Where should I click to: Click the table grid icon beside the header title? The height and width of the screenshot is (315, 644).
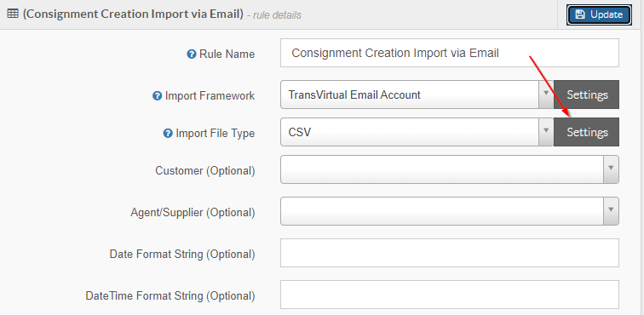coord(13,14)
